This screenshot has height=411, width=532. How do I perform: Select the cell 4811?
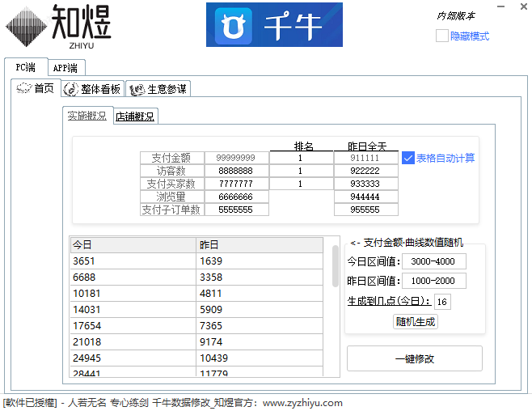(x=260, y=293)
